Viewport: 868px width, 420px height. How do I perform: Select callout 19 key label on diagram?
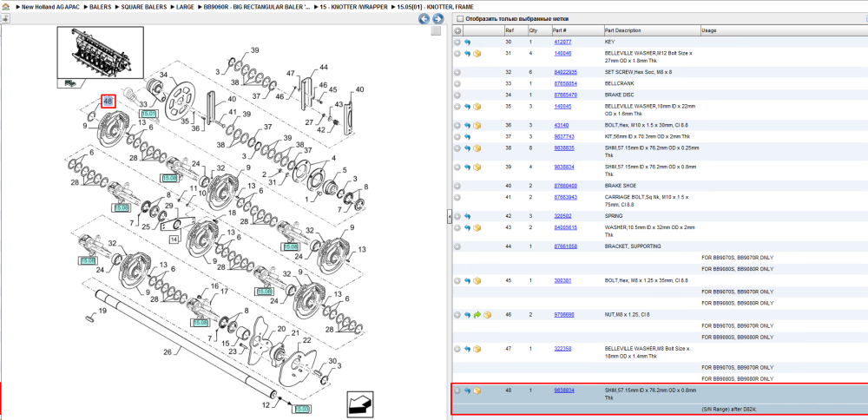pos(102,311)
